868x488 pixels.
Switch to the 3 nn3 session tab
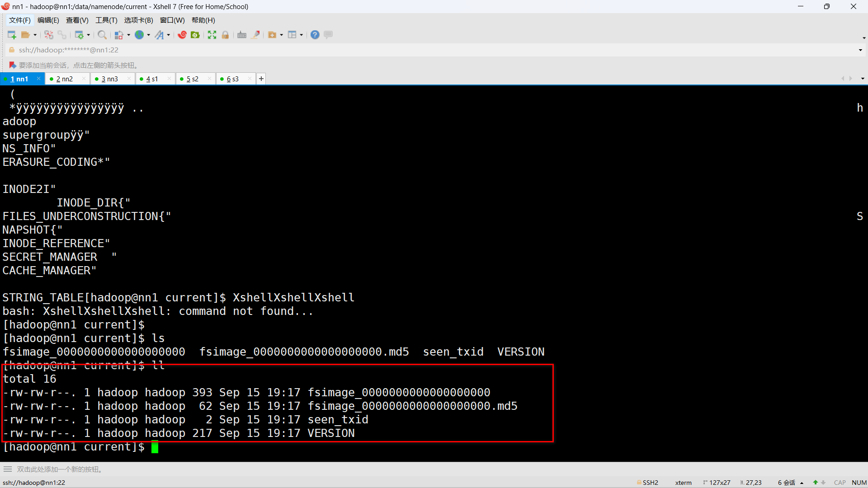[109, 79]
